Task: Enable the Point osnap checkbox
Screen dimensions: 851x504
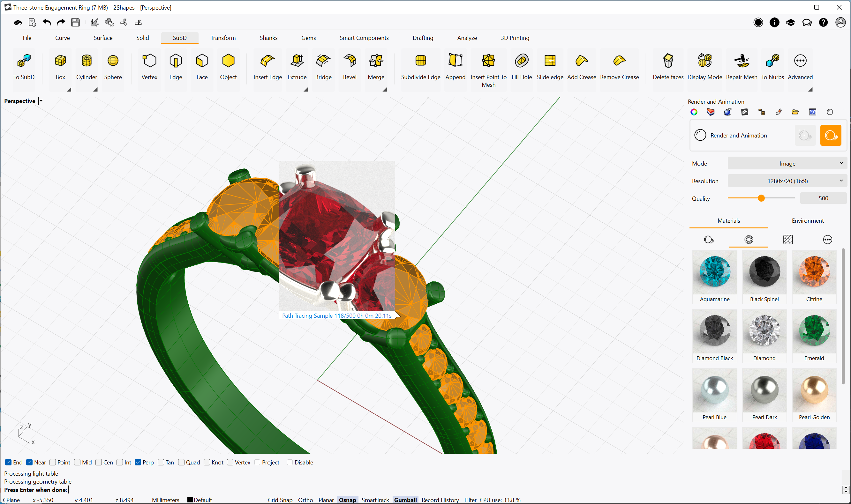Action: [53, 462]
